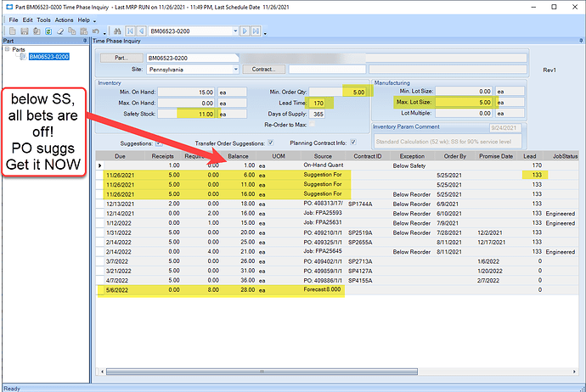
Task: Open the Site Pennsylvania dropdown
Action: (236, 69)
